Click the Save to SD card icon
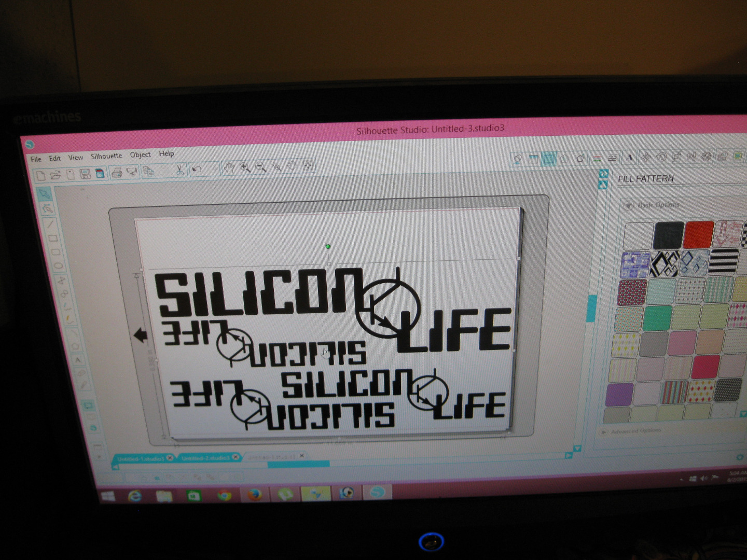Viewport: 747px width, 560px height. (100, 174)
